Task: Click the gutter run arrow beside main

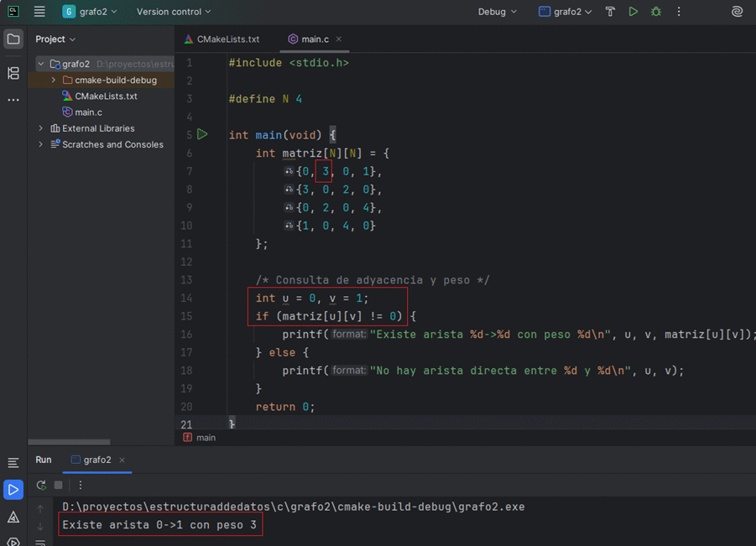Action: point(202,134)
